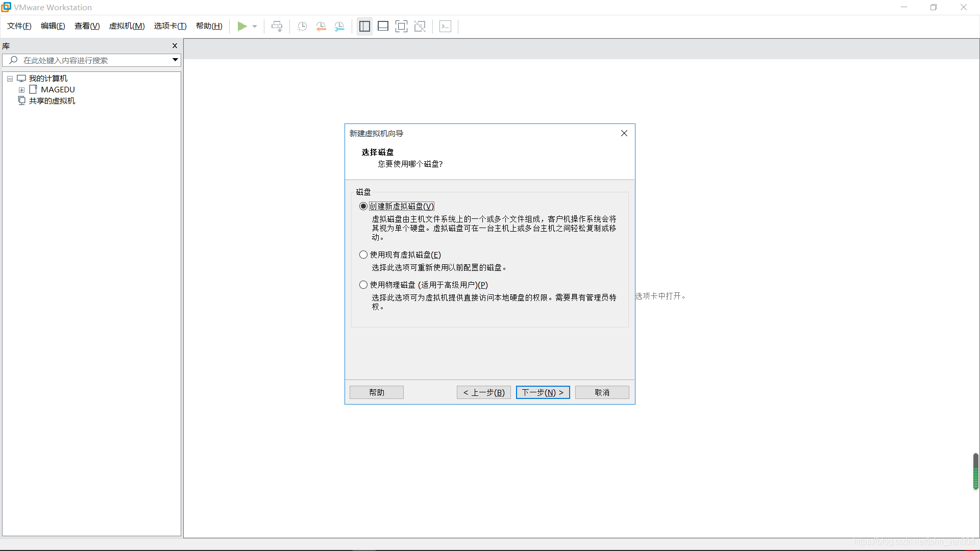Select create new virtual disk option

pos(363,206)
